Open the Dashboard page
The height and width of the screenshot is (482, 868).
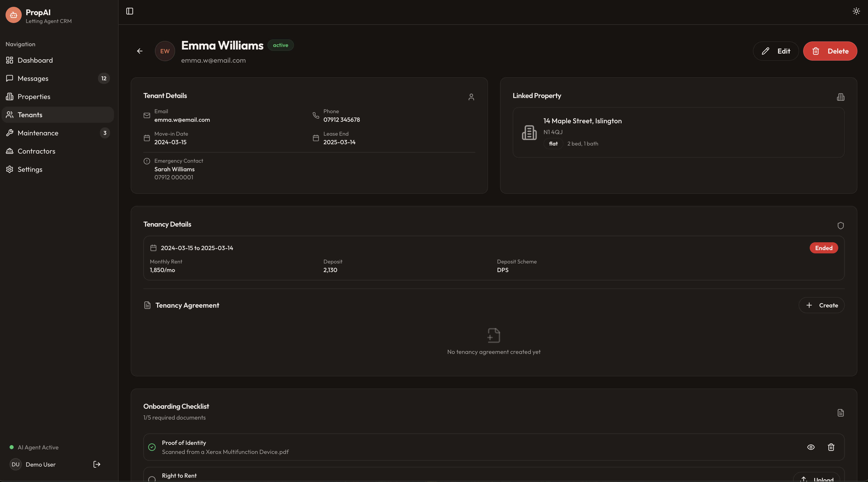35,60
